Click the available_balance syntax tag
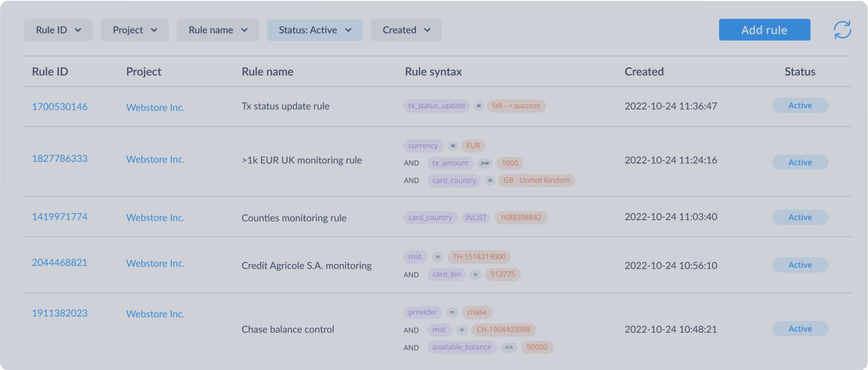This screenshot has height=370, width=868. pyautogui.click(x=462, y=347)
